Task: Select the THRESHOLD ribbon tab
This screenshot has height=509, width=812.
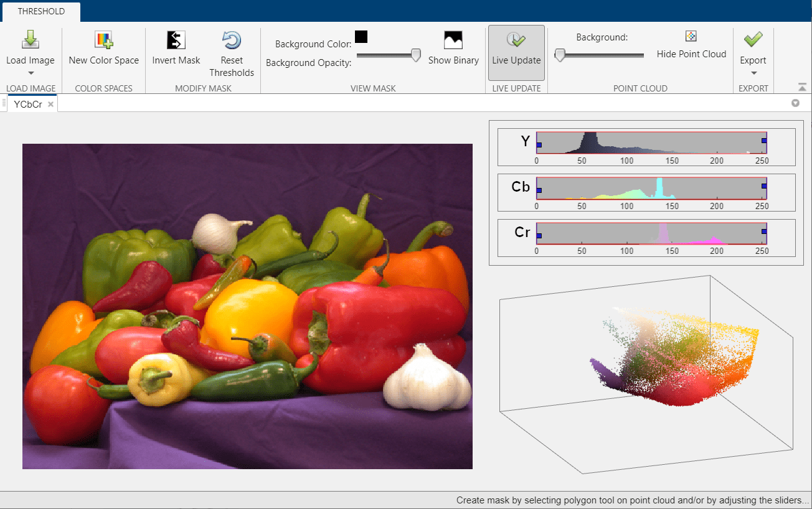Action: point(40,11)
